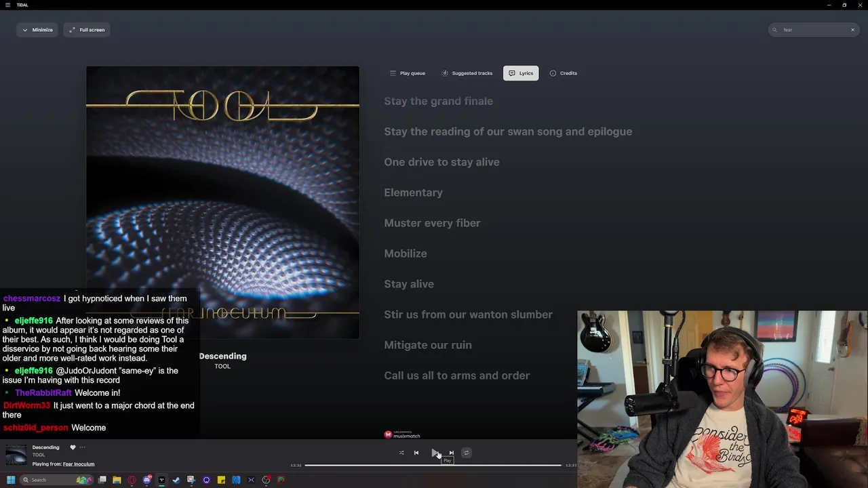Image resolution: width=868 pixels, height=488 pixels.
Task: Click the TIDAL taskbar icon
Action: tap(161, 480)
